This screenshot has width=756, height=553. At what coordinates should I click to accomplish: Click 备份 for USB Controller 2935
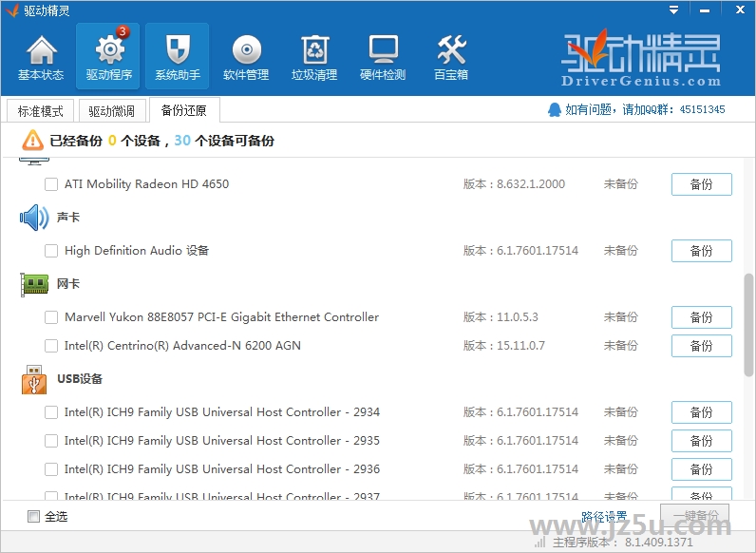[x=702, y=441]
